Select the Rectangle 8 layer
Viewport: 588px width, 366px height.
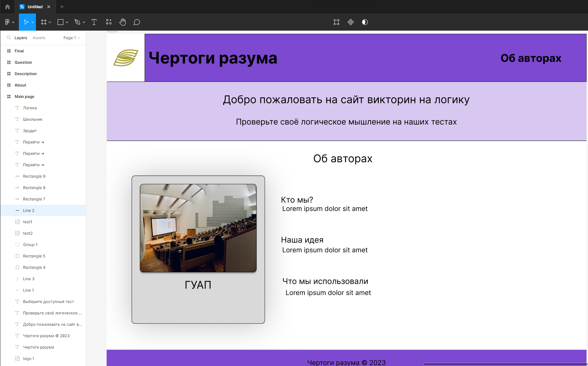(x=43, y=188)
